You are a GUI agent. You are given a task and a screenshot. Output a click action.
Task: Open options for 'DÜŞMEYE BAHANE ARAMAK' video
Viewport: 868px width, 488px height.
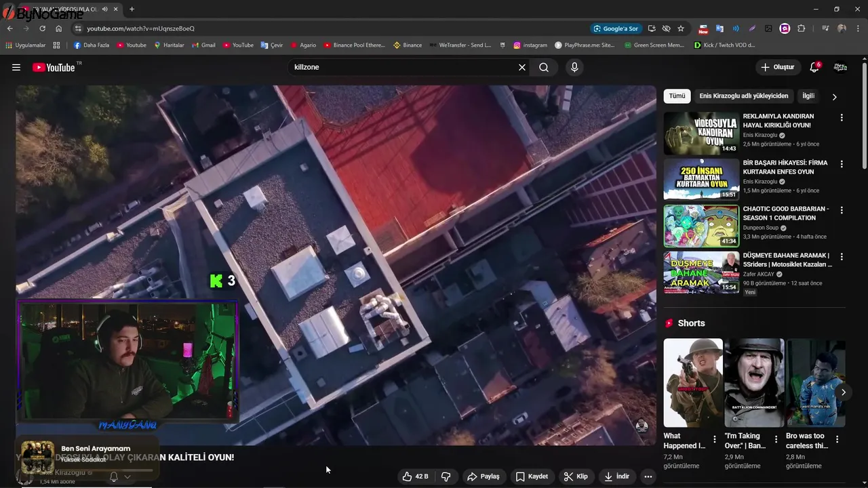tap(842, 258)
